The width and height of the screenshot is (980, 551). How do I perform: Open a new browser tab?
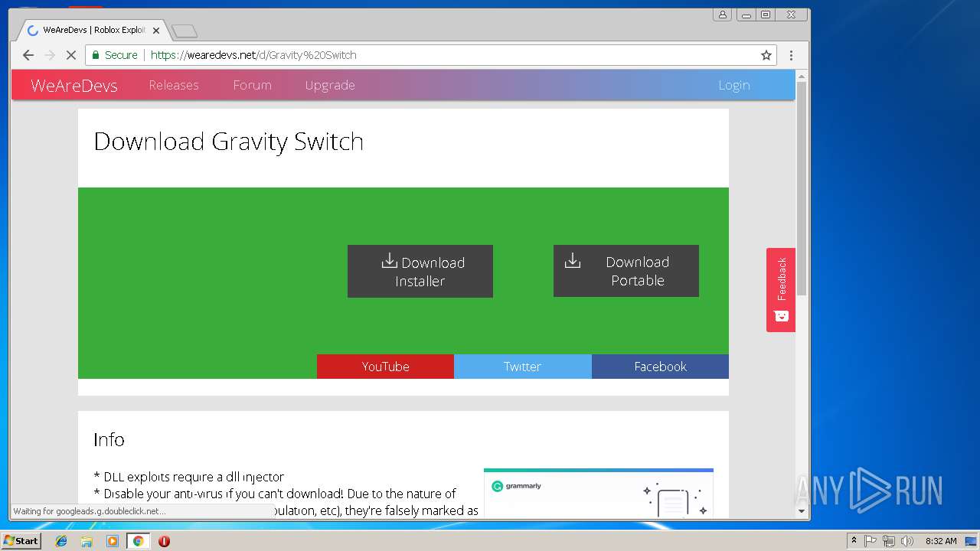(185, 31)
